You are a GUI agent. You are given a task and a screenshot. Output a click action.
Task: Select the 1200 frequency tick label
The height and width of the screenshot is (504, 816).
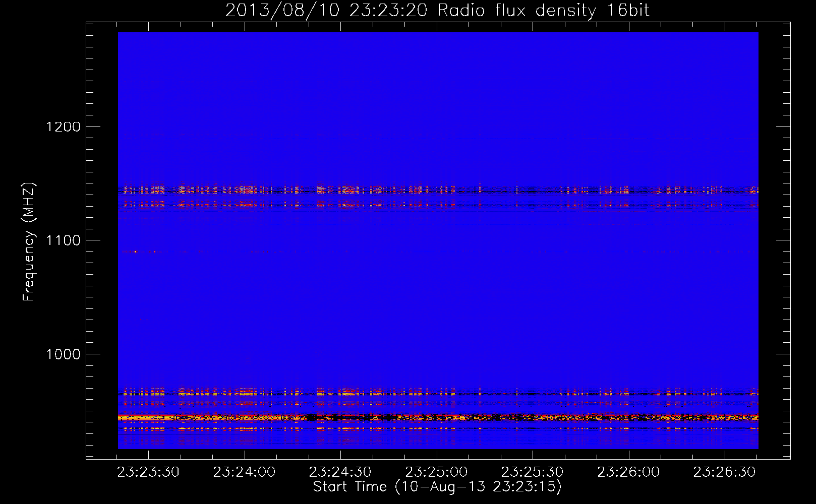coord(63,127)
